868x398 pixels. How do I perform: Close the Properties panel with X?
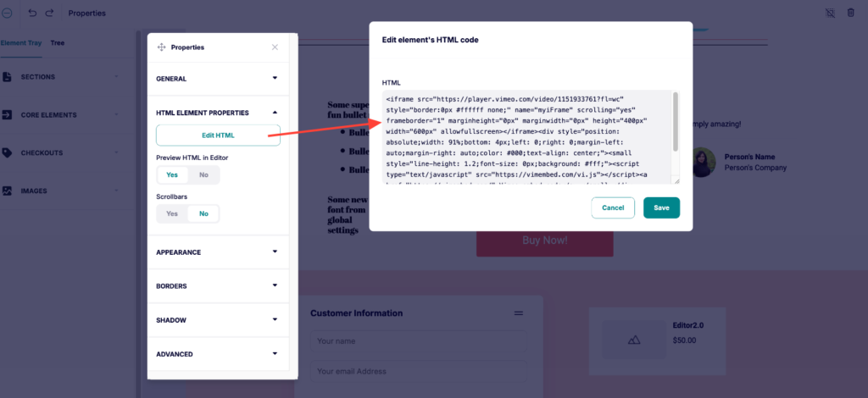(x=275, y=47)
